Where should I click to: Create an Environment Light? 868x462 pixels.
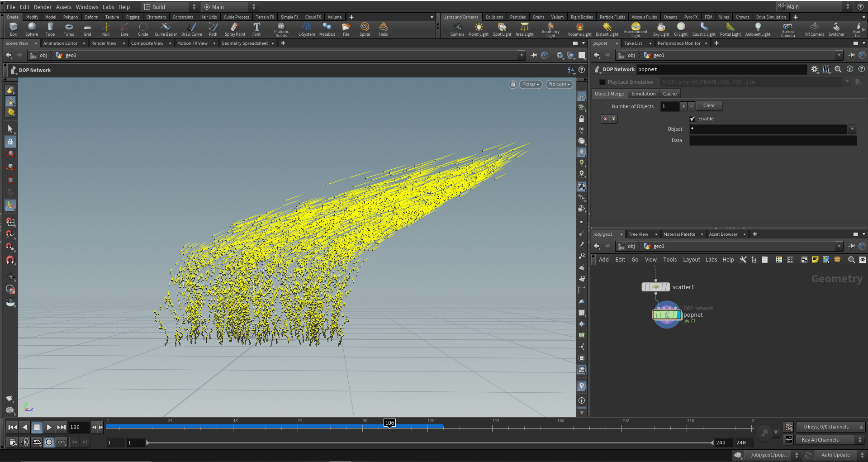tap(636, 29)
